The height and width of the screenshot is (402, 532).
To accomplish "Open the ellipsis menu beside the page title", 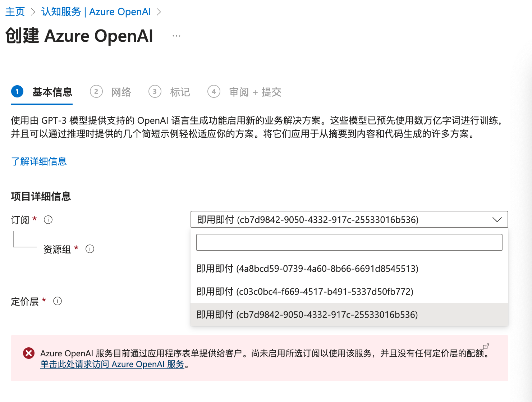I will pyautogui.click(x=176, y=36).
